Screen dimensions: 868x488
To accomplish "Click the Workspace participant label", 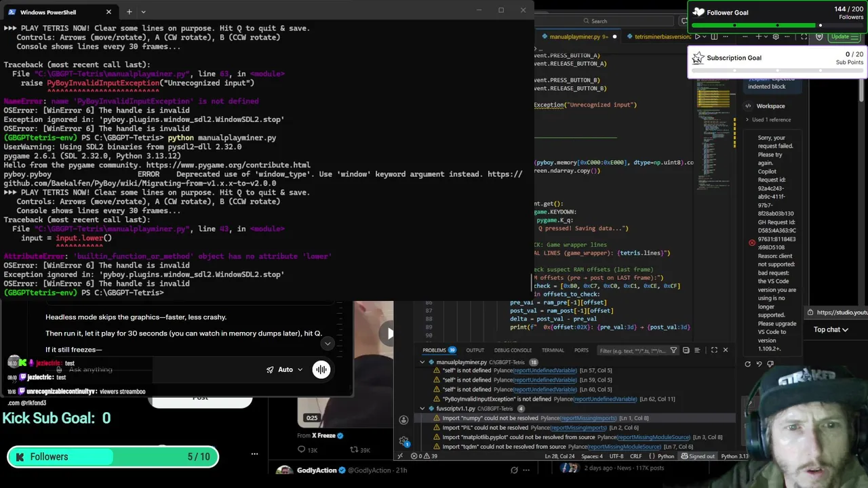I will (770, 106).
